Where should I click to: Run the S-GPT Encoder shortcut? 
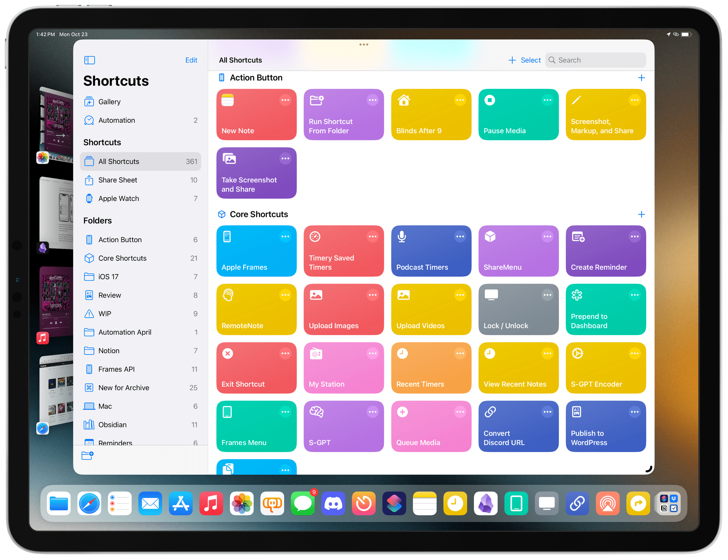tap(606, 368)
